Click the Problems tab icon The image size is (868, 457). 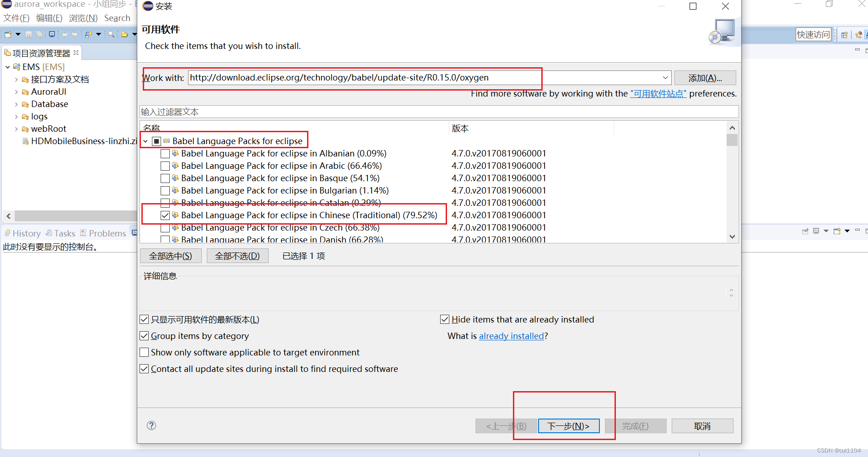(83, 233)
